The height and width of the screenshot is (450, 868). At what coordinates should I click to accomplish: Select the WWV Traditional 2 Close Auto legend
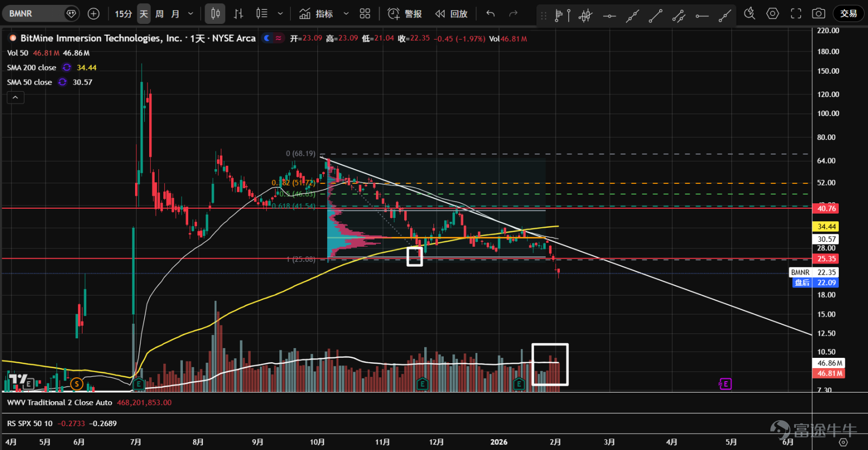pyautogui.click(x=60, y=402)
